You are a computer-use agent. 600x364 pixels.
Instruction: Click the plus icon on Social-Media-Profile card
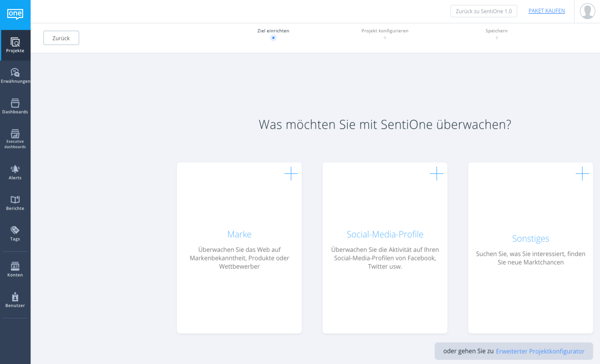tap(436, 174)
